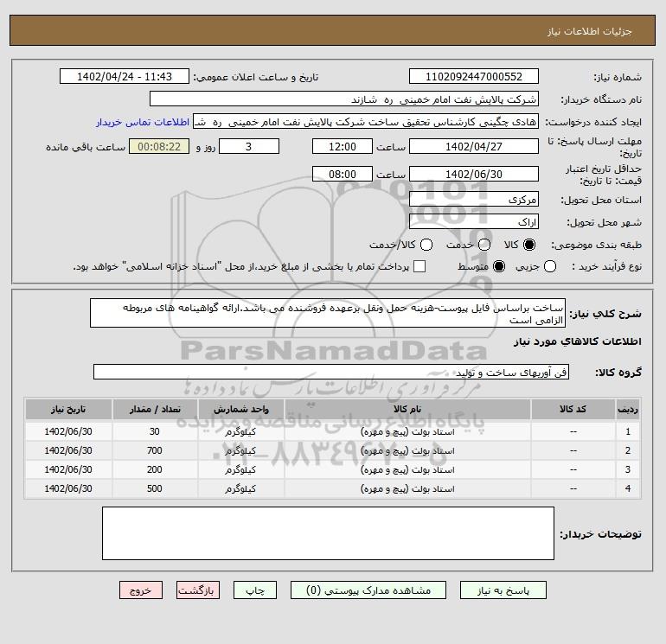
Task: Toggle the اسناد خزانه اسلامی payment checkbox
Action: (x=419, y=266)
